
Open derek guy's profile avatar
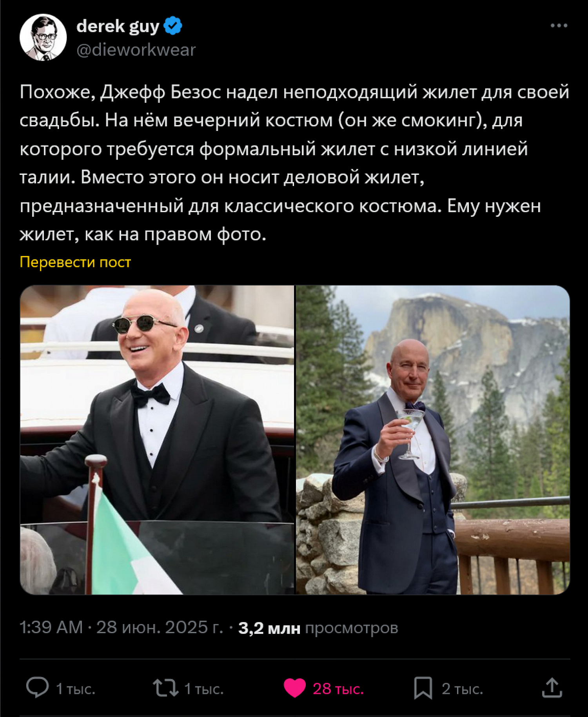[x=43, y=37]
